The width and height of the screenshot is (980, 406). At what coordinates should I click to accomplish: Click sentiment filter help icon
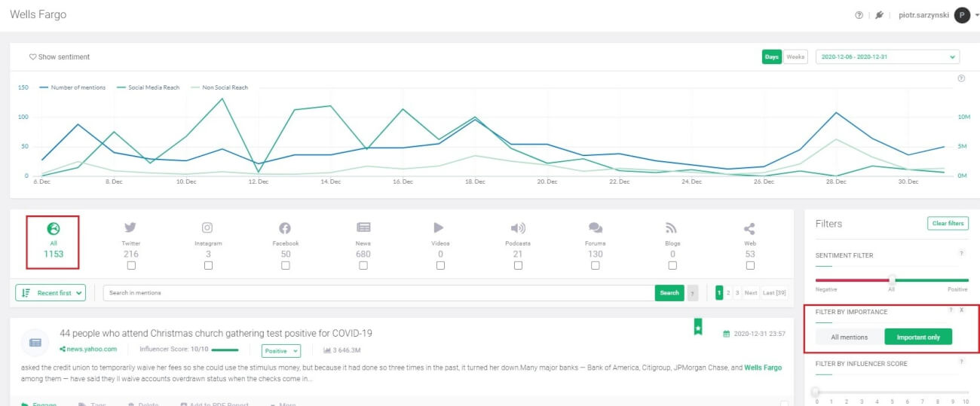click(x=961, y=254)
